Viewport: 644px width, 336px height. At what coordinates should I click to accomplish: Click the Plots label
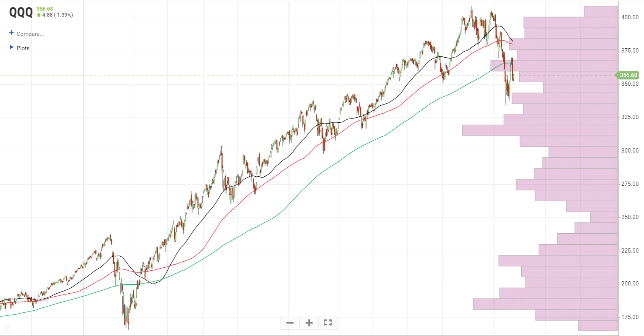point(23,48)
